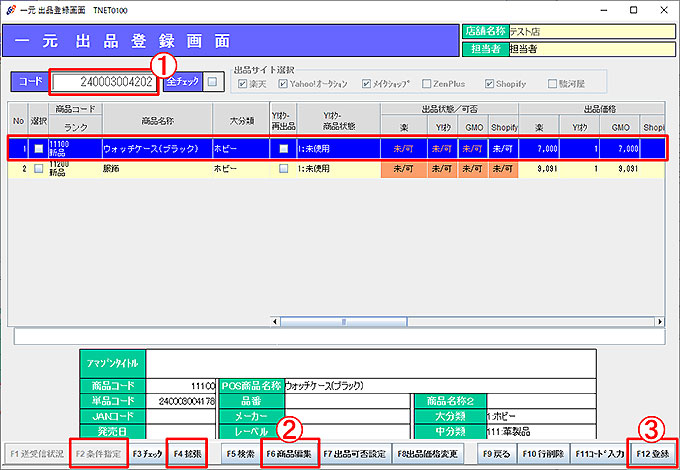The image size is (680, 470).
Task: Toggle the Shopify site checkbox
Action: (490, 84)
